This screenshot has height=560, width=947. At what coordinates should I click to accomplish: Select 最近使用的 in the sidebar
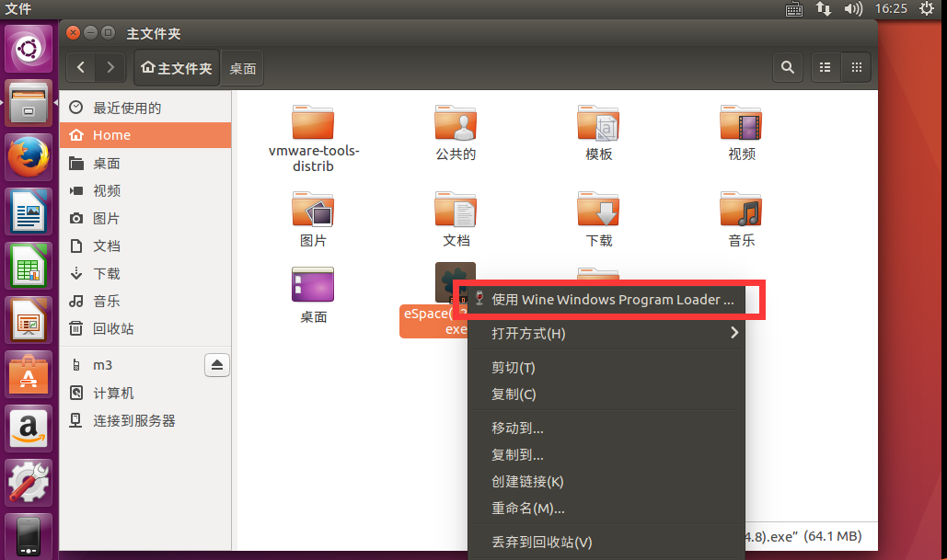(x=145, y=108)
